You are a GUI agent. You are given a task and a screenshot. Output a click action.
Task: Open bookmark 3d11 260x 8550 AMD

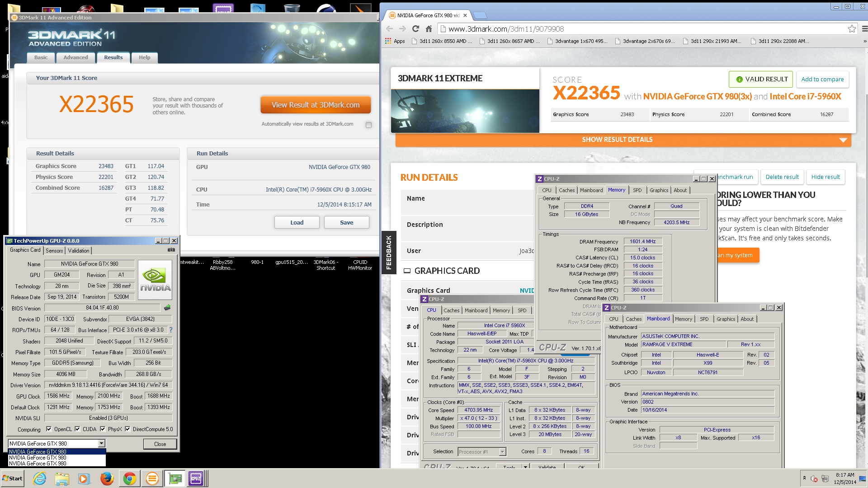442,41
